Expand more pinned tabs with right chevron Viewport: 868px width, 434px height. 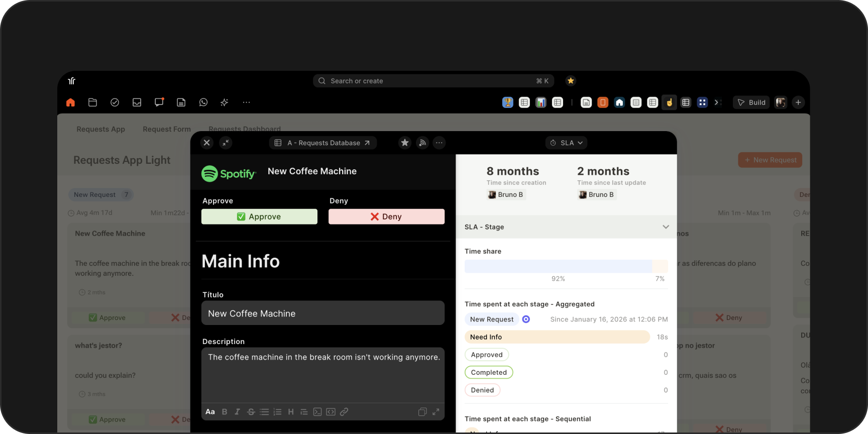coord(717,102)
